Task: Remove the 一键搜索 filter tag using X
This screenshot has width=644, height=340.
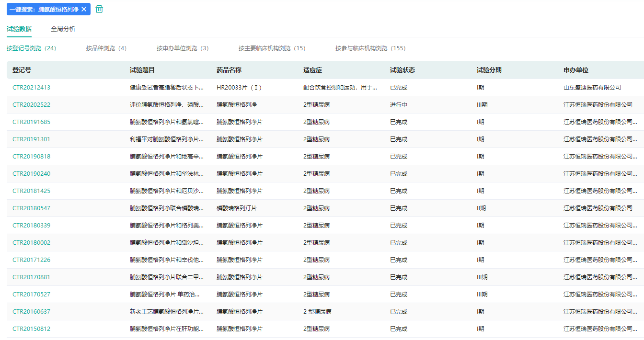Action: click(x=84, y=9)
